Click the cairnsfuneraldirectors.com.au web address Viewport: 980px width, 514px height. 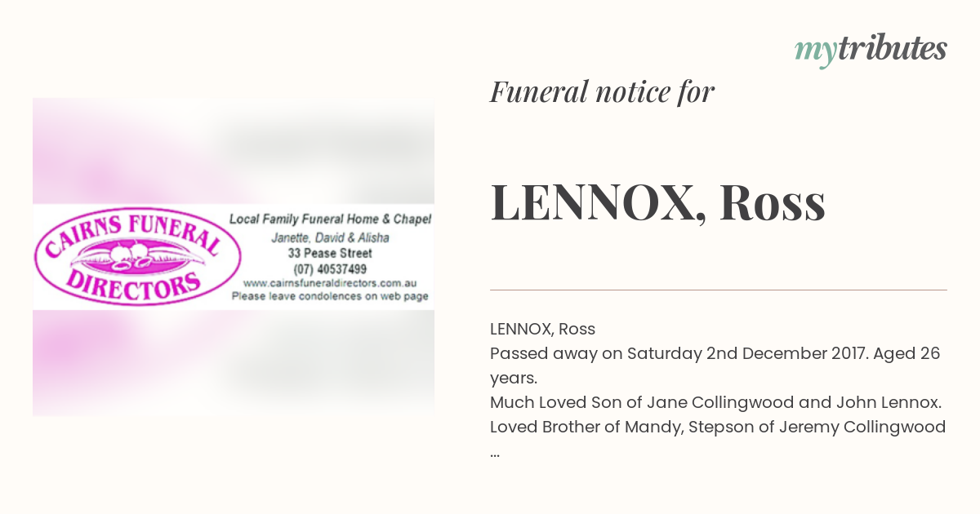click(330, 282)
